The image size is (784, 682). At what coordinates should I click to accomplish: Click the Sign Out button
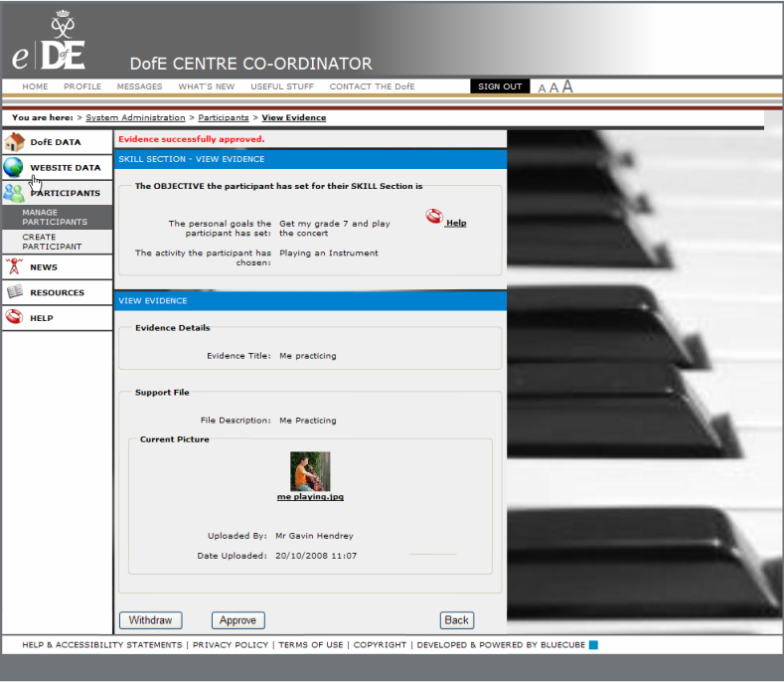[500, 86]
